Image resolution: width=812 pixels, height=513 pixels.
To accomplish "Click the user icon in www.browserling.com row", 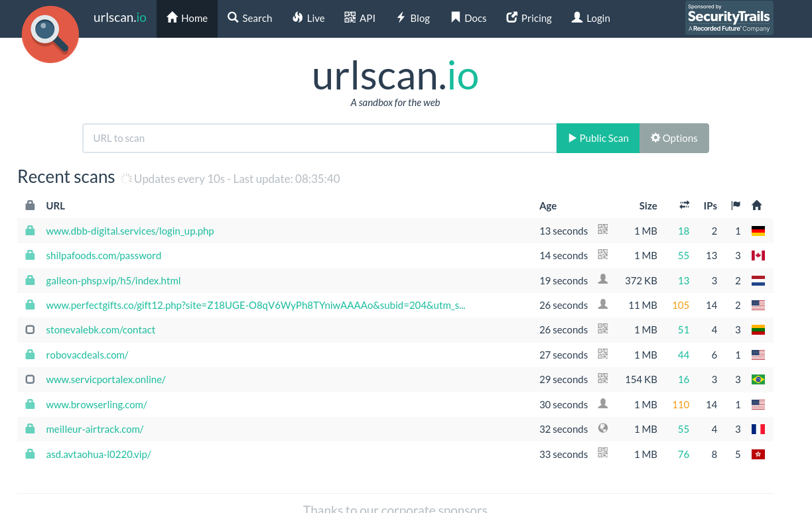I will pyautogui.click(x=602, y=403).
